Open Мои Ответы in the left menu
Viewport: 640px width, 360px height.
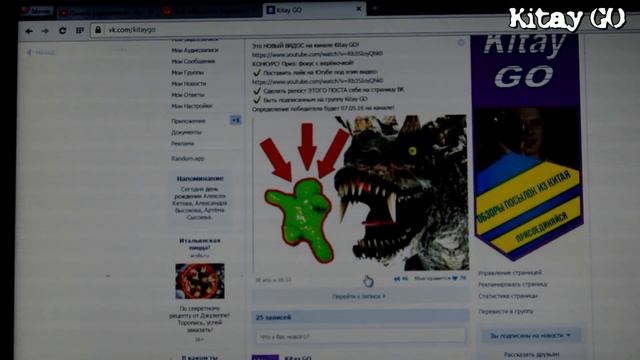[188, 95]
